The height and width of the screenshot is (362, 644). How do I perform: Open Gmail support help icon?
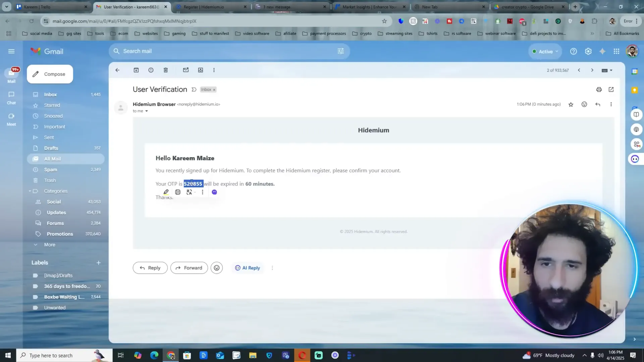[574, 51]
